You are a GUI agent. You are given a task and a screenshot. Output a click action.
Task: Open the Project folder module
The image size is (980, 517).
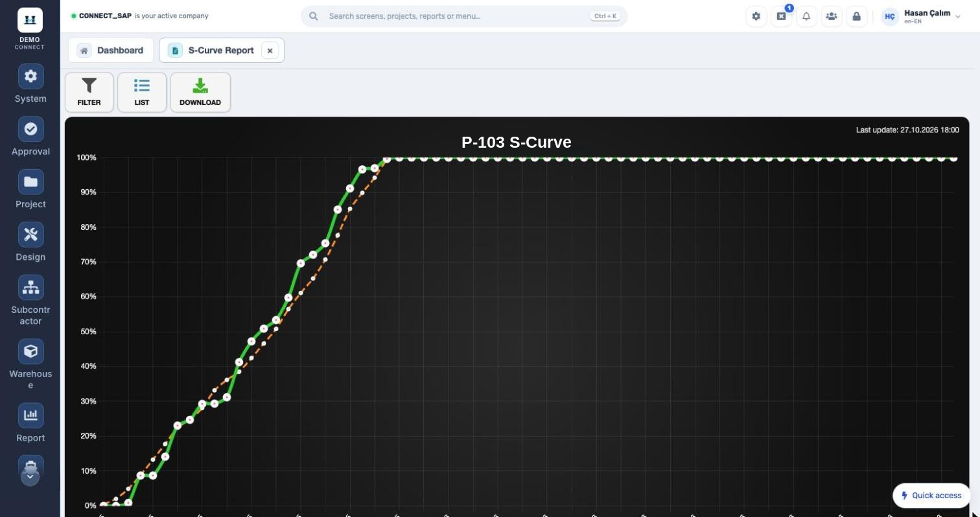click(30, 189)
